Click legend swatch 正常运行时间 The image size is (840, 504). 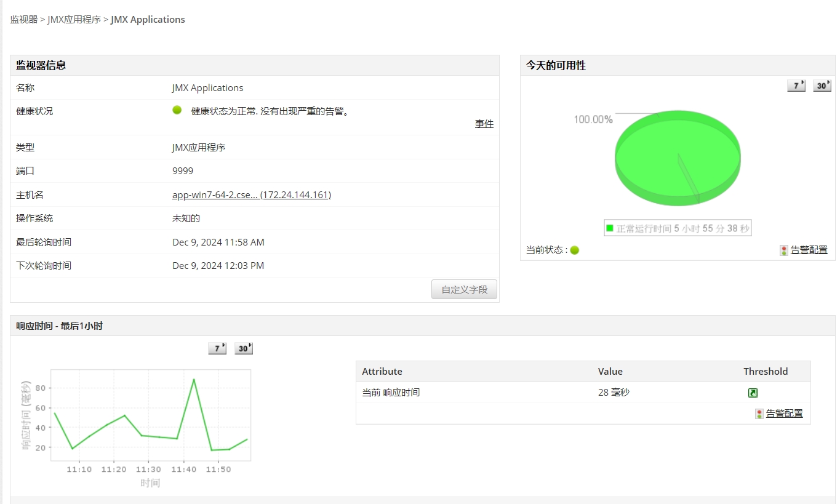pyautogui.click(x=610, y=228)
